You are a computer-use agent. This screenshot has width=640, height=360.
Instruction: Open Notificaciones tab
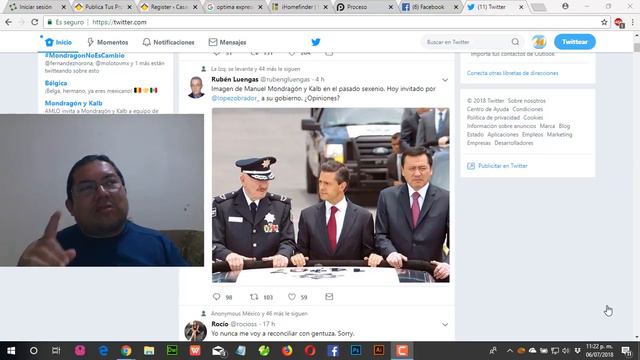168,42
